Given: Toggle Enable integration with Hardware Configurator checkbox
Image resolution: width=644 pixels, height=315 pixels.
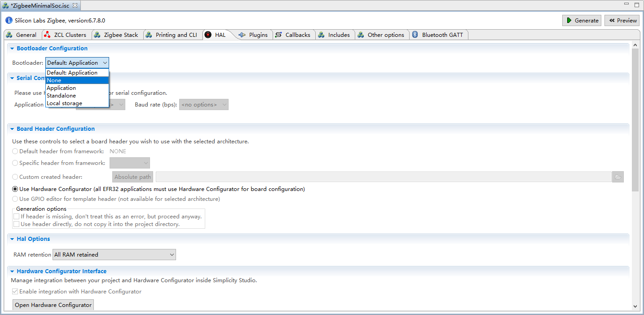Looking at the screenshot, I should pyautogui.click(x=15, y=292).
